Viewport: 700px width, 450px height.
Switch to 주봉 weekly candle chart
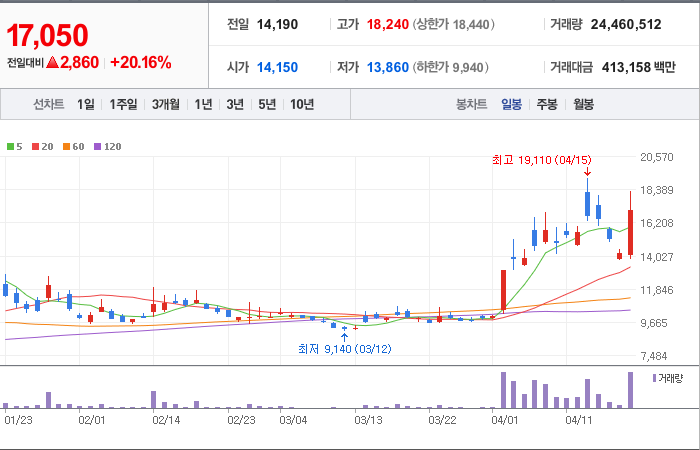(547, 104)
